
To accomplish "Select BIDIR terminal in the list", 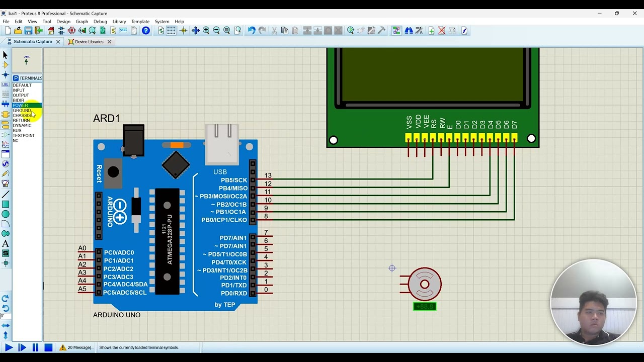I will click(x=18, y=101).
